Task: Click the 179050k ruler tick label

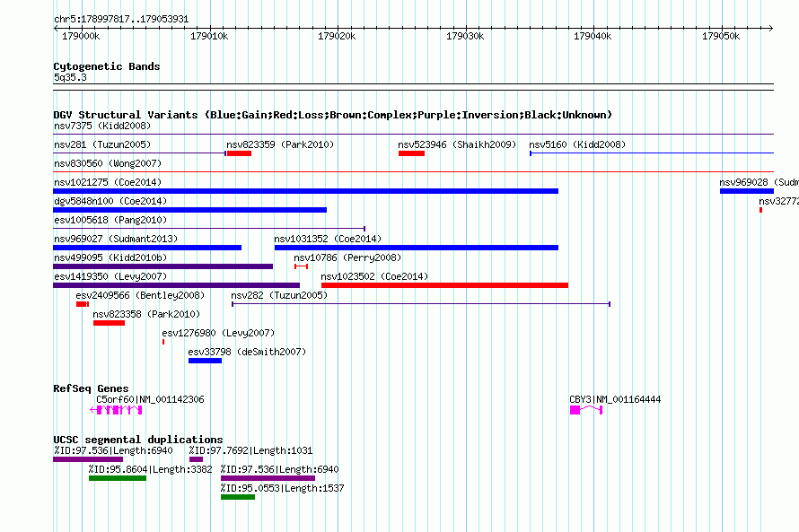Action: click(721, 36)
